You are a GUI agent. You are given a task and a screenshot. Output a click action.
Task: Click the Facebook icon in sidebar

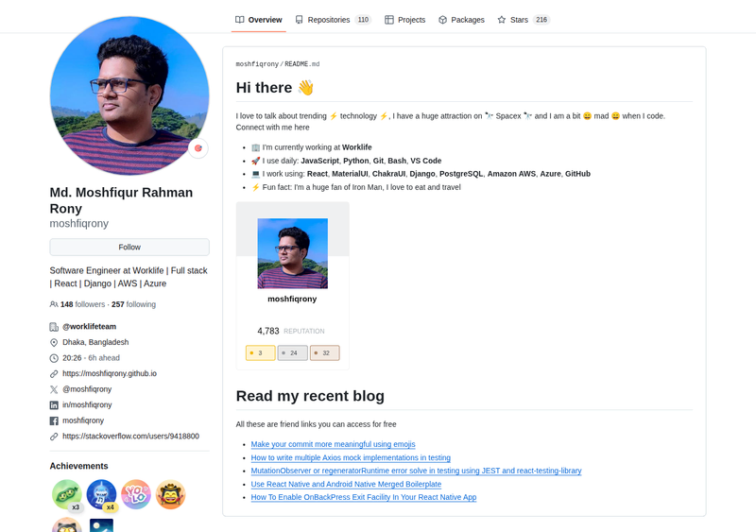click(x=54, y=420)
